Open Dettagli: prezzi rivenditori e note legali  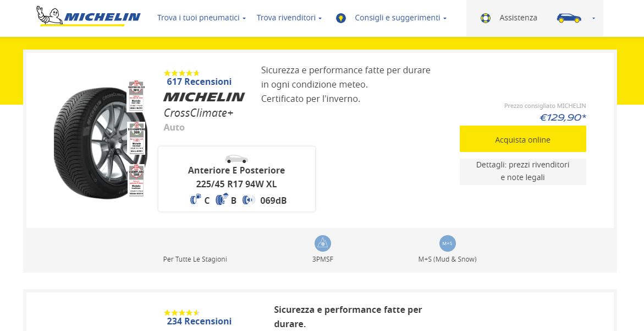tap(522, 171)
